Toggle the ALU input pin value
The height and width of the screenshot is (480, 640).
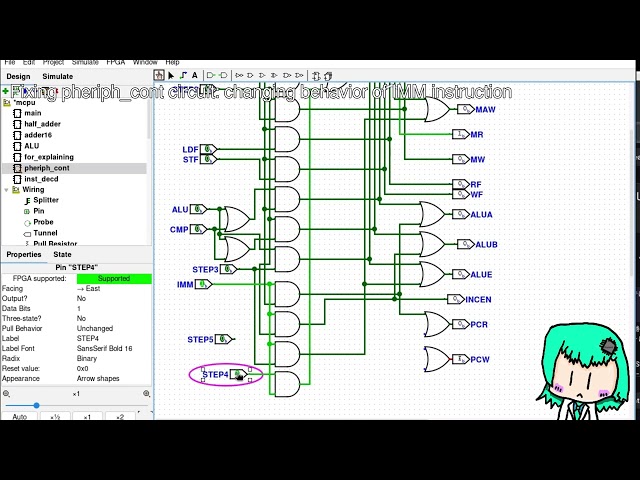(198, 209)
